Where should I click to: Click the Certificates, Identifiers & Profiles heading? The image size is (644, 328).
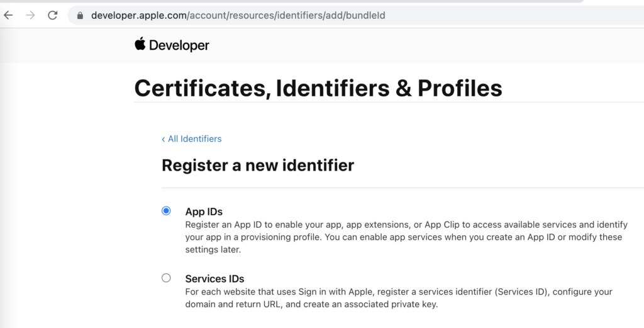(318, 88)
